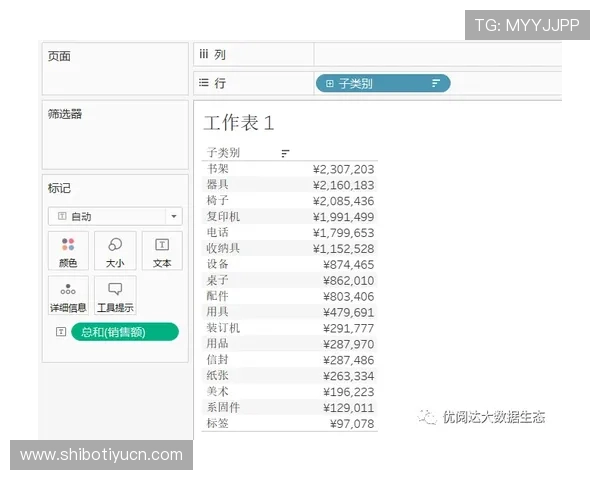Click the columns shelf icon (列)
The image size is (600, 480).
204,54
